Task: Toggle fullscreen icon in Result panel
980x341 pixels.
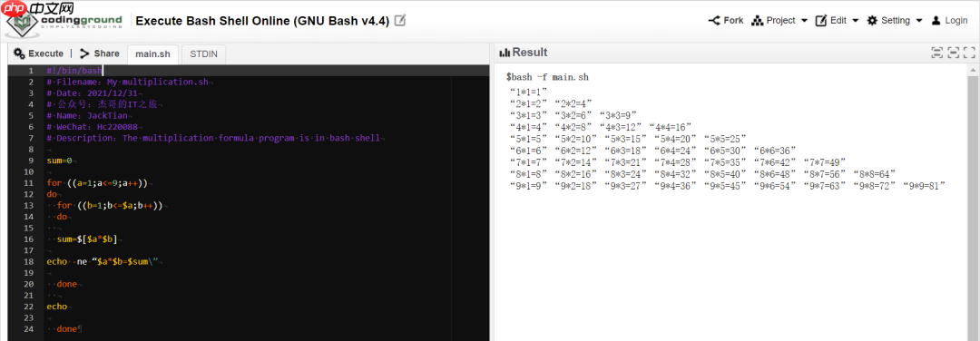Action: [969, 54]
